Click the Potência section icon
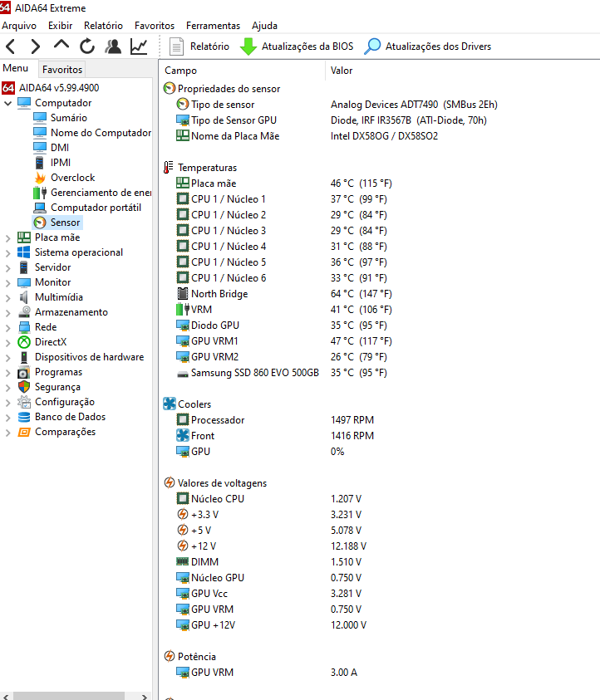 click(170, 656)
